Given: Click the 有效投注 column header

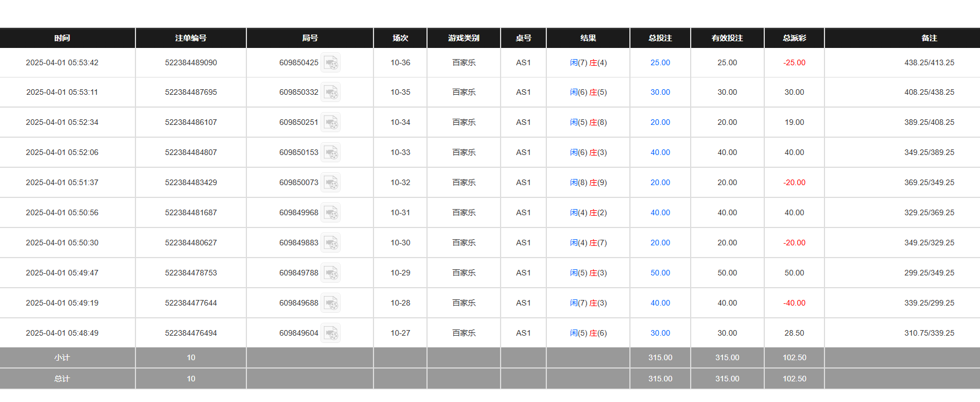Looking at the screenshot, I should (x=727, y=38).
